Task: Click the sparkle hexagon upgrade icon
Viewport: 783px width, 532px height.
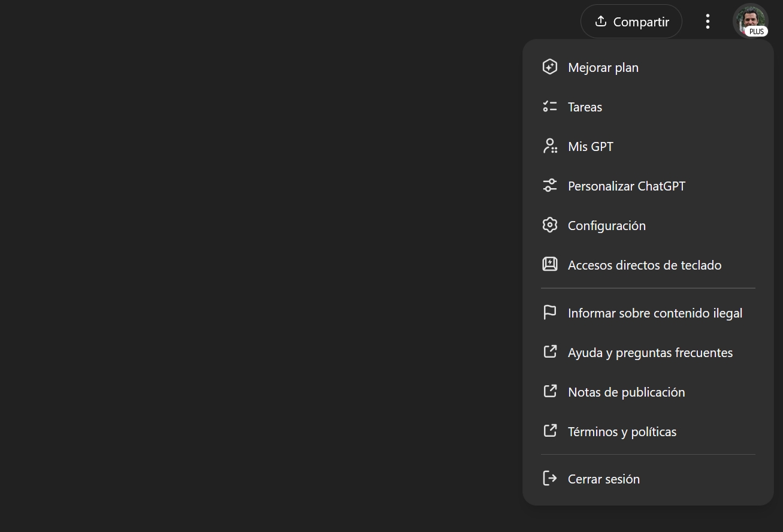Action: tap(550, 66)
